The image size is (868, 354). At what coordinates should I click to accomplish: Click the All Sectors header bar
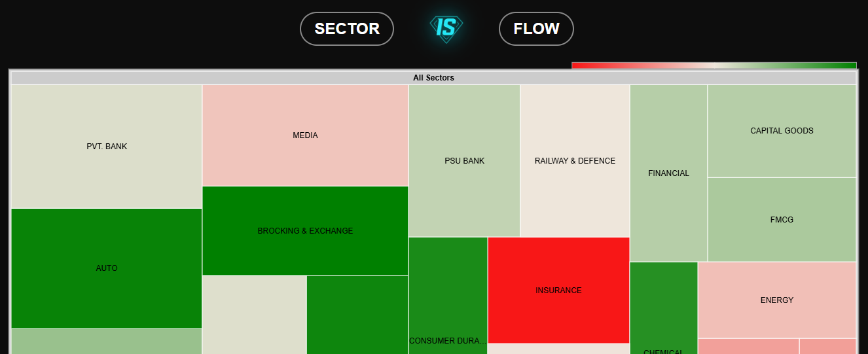tap(433, 78)
